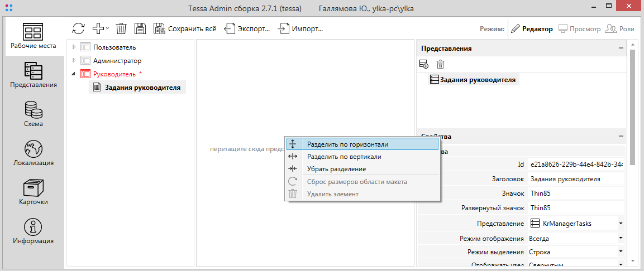Open the Представление KrManagerTasks dropdown
This screenshot has width=644, height=271.
tap(621, 224)
